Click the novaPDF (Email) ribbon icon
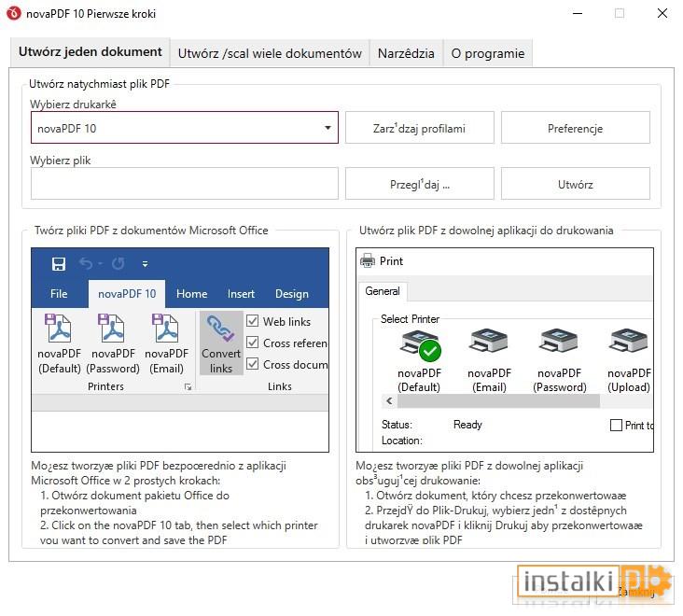 pyautogui.click(x=166, y=328)
